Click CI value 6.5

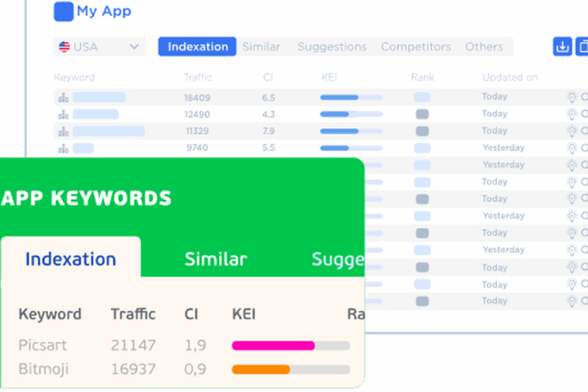pyautogui.click(x=268, y=98)
